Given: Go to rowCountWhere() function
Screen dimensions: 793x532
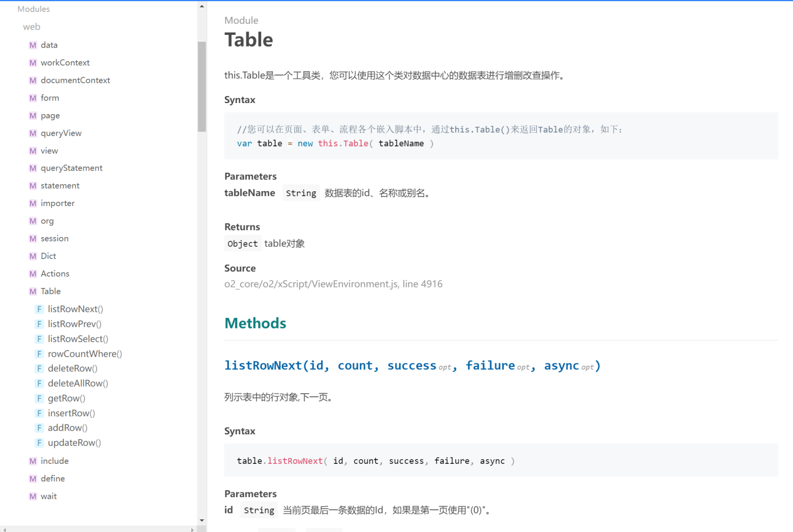Looking at the screenshot, I should (x=85, y=354).
